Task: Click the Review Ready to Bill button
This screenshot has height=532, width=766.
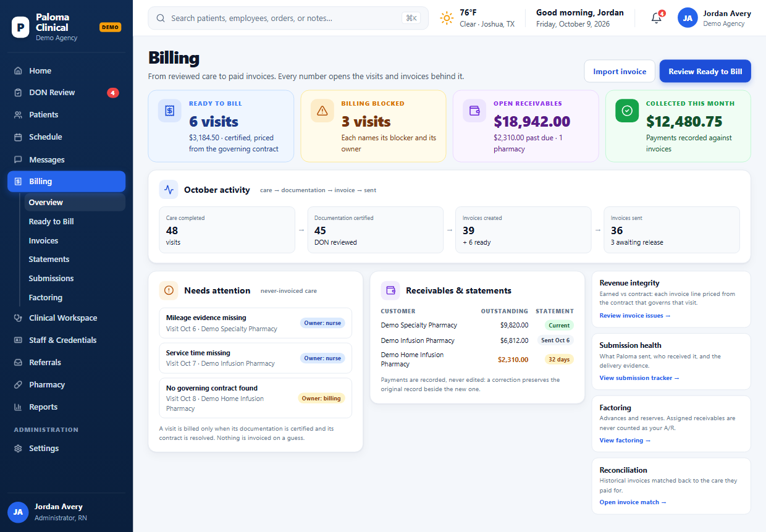Action: pyautogui.click(x=705, y=71)
